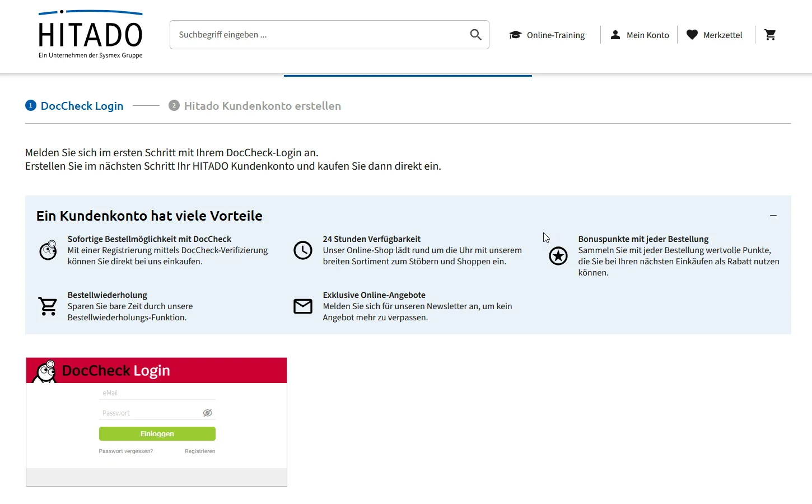Click step 2 number badge
This screenshot has width=812, height=504.
[x=174, y=105]
